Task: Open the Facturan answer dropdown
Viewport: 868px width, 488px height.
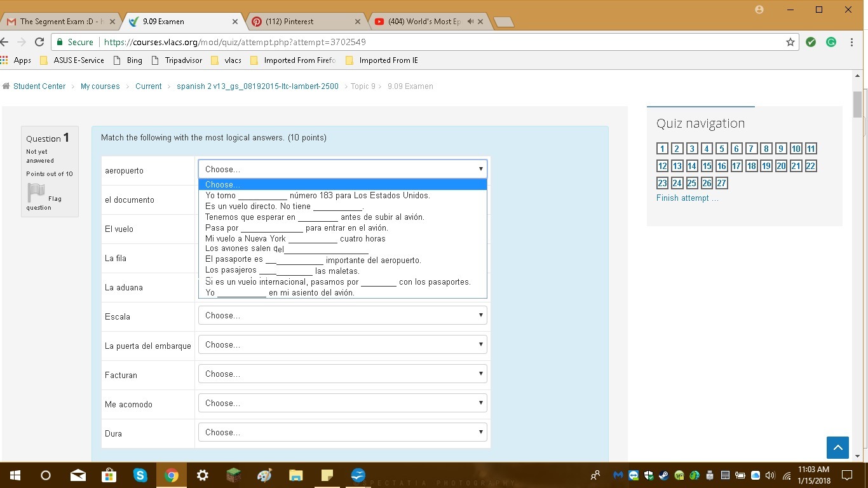Action: (342, 374)
